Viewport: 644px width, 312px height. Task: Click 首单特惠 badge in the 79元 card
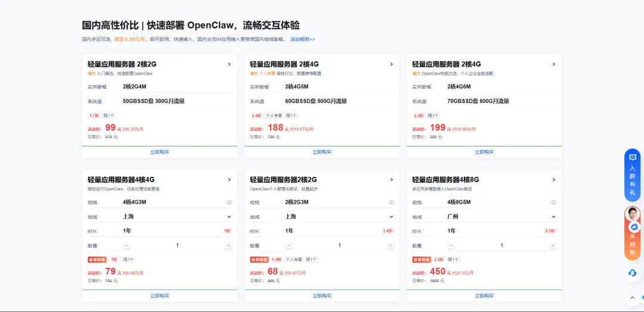click(x=97, y=260)
